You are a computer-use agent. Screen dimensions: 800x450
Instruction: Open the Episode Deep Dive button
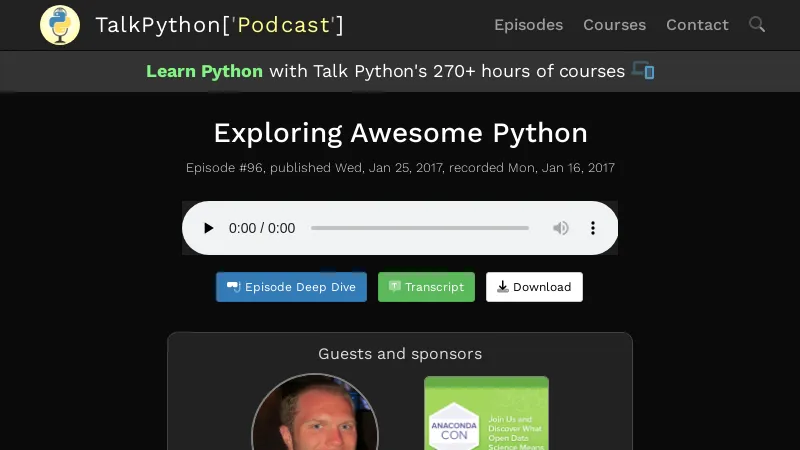coord(291,287)
